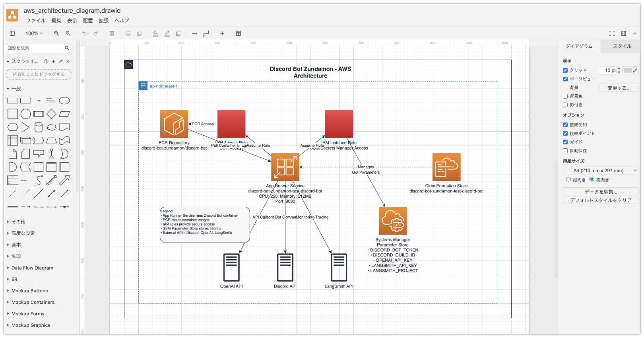Click the draw.io app logo
Viewport: 644px width, 338px height.
[12, 15]
